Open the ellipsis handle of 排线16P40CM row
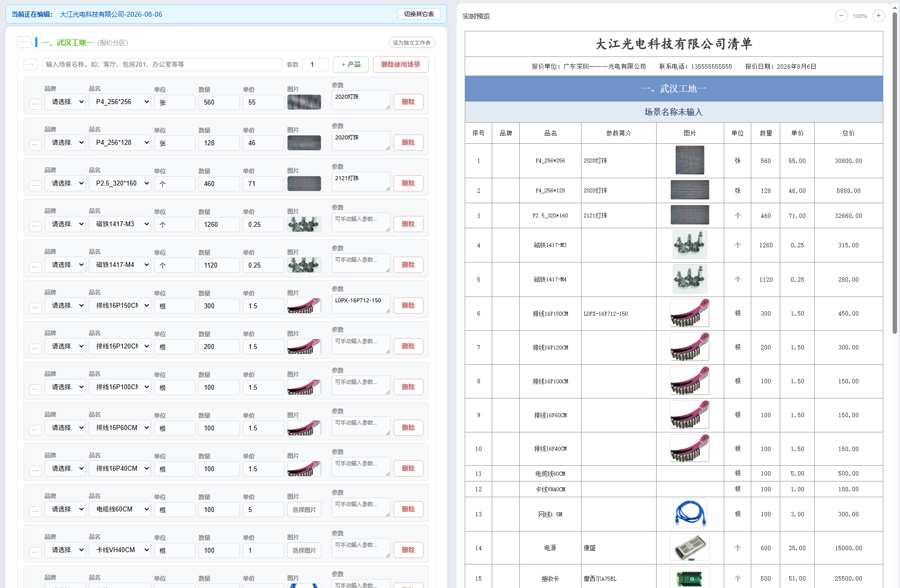This screenshot has height=588, width=900. point(35,471)
